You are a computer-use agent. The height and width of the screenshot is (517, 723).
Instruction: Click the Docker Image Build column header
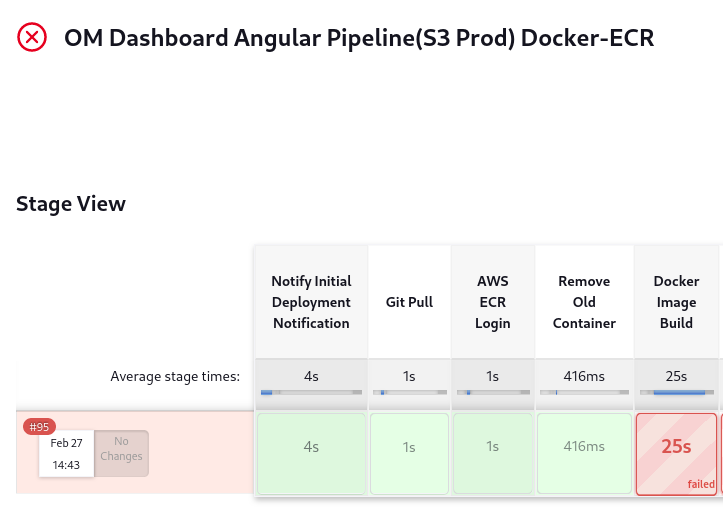click(x=676, y=302)
